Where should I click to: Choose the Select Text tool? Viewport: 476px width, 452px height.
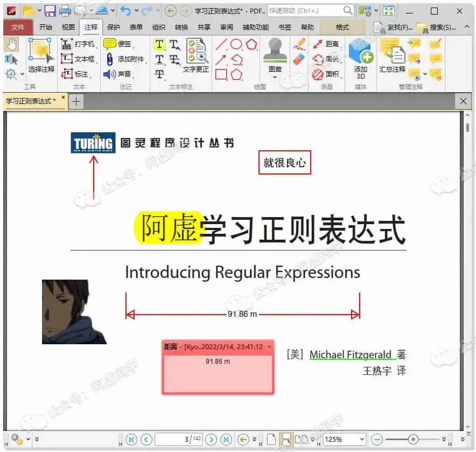(11, 59)
